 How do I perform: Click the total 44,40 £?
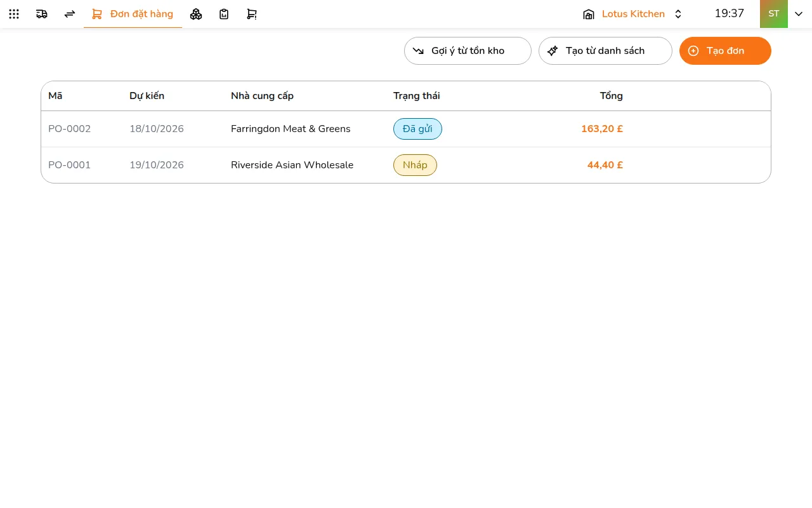point(605,165)
